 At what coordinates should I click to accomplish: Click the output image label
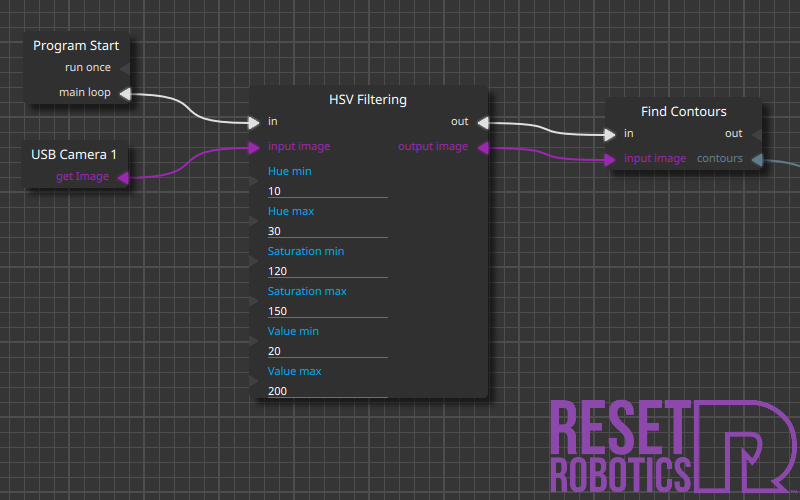(433, 146)
